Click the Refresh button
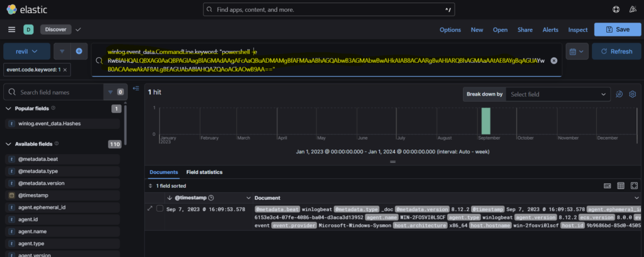The image size is (644, 257). 616,52
